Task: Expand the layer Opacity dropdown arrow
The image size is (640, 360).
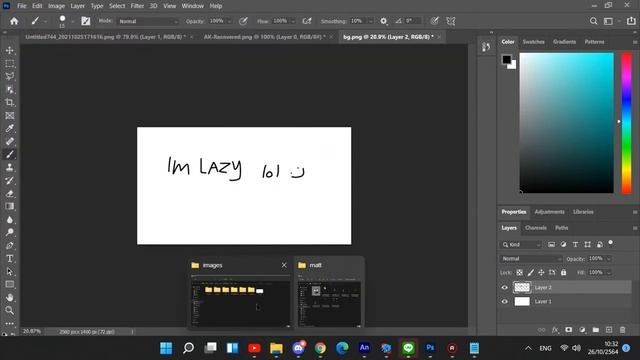Action: pyautogui.click(x=609, y=259)
